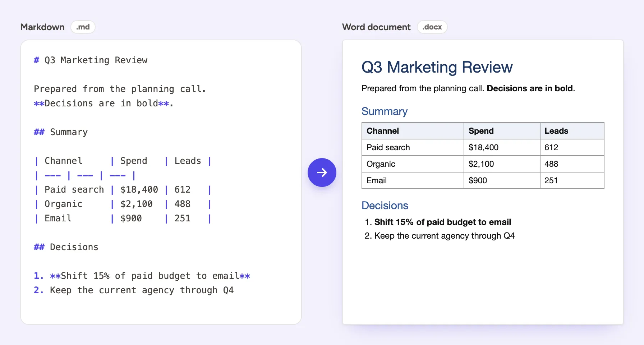
Task: Click document list item 'Keep the current agency through Q4'
Action: pos(440,236)
